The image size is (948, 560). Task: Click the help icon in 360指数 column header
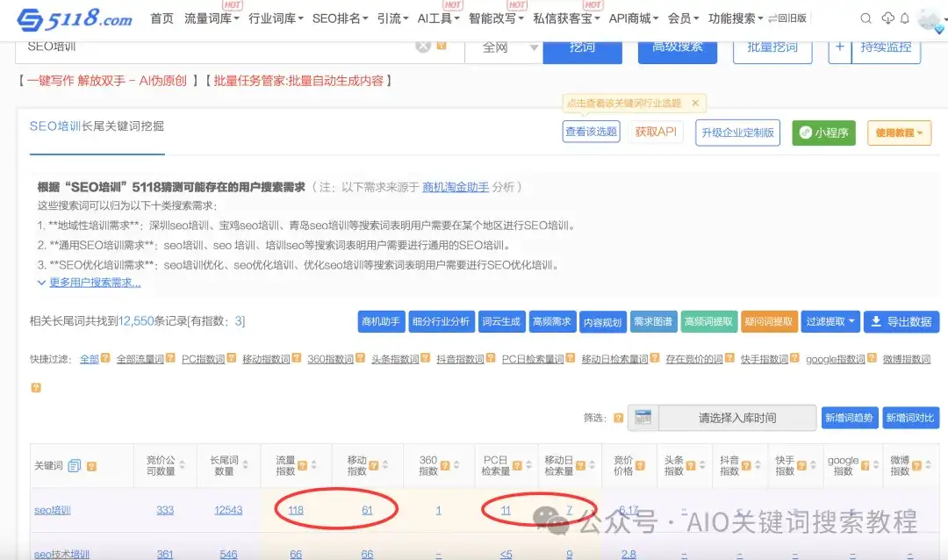(x=445, y=466)
